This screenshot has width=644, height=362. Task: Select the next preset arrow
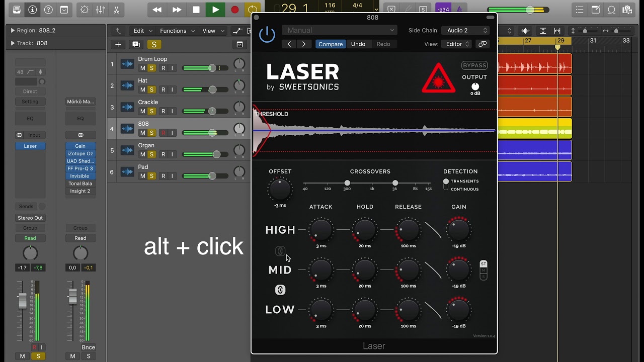pos(304,44)
